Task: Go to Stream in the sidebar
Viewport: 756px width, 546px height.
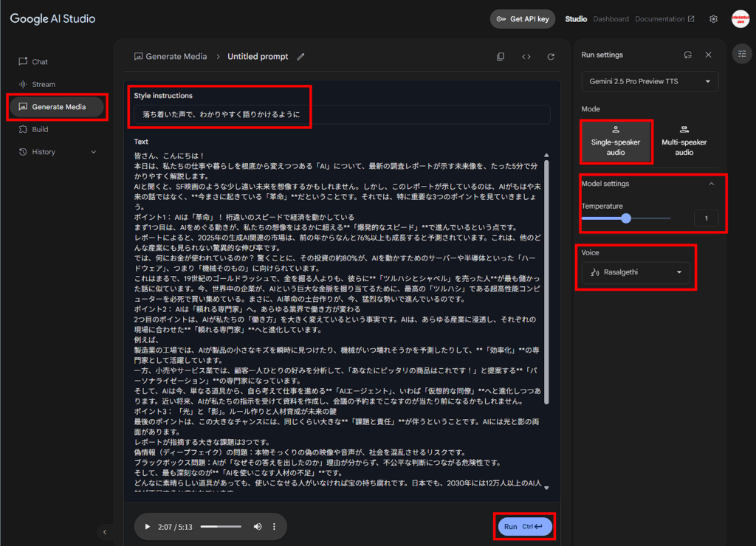Action: [44, 84]
